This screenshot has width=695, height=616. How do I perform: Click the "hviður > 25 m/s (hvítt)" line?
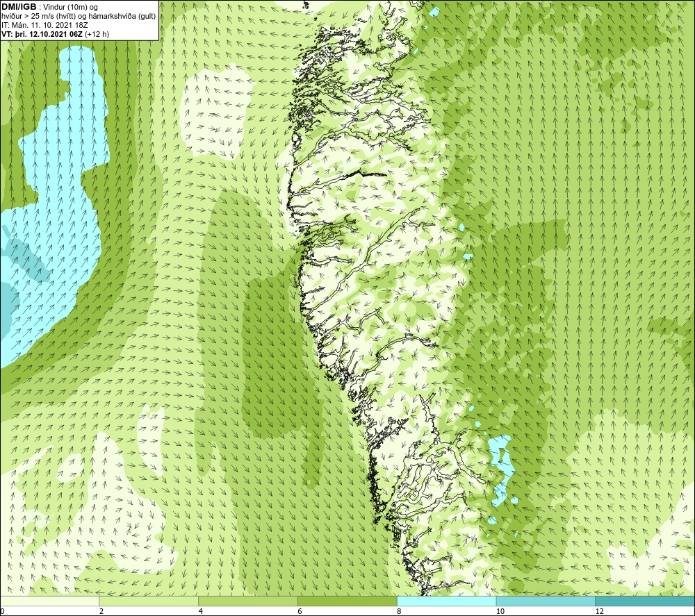click(x=38, y=17)
